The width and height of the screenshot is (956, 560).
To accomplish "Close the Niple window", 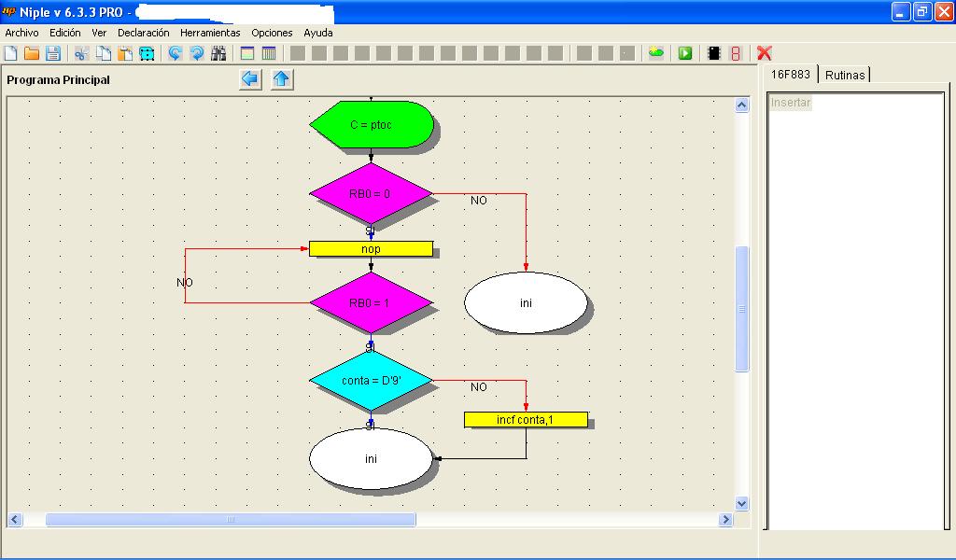I will [x=944, y=11].
